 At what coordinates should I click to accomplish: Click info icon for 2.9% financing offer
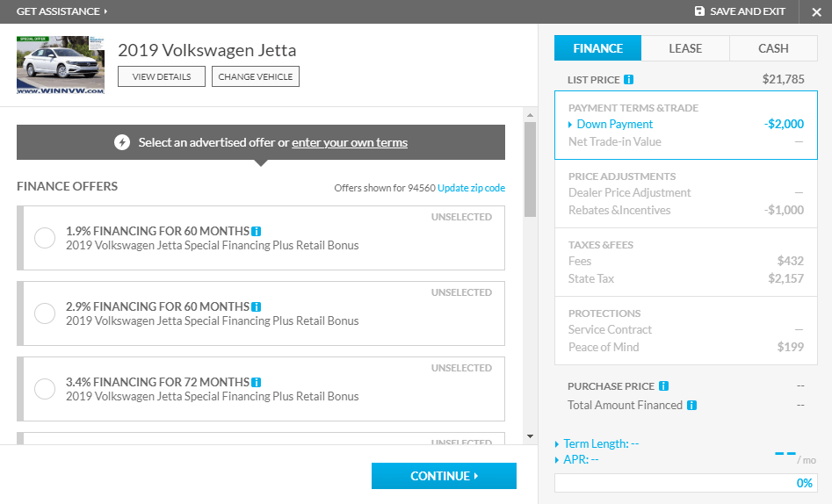(257, 306)
